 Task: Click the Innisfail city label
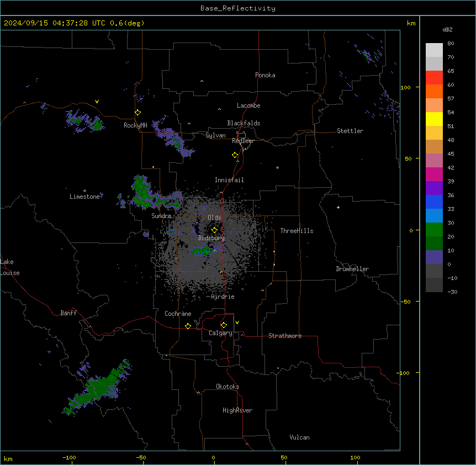pos(229,180)
